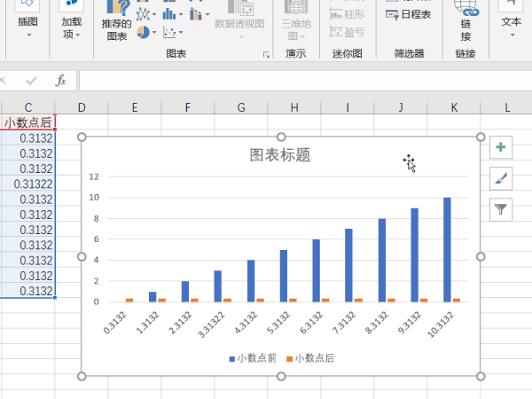Viewport: 532px width, 399px height.
Task: Expand the 加载项 add-ins dropdown
Action: click(78, 35)
